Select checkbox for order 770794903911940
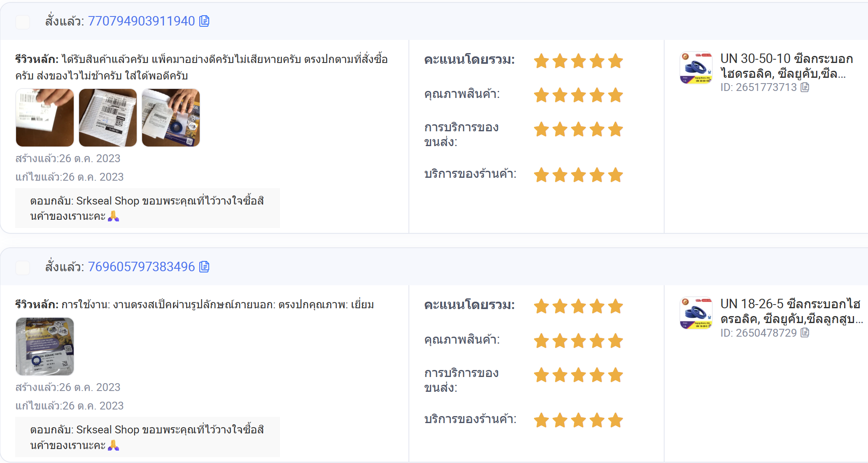868x463 pixels. click(x=23, y=22)
